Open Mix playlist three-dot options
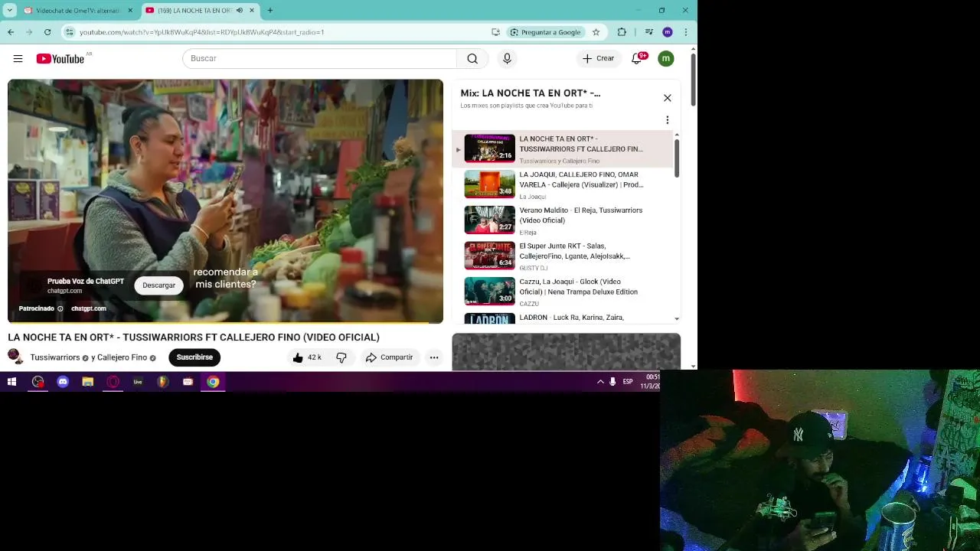The width and height of the screenshot is (980, 551). click(x=668, y=120)
